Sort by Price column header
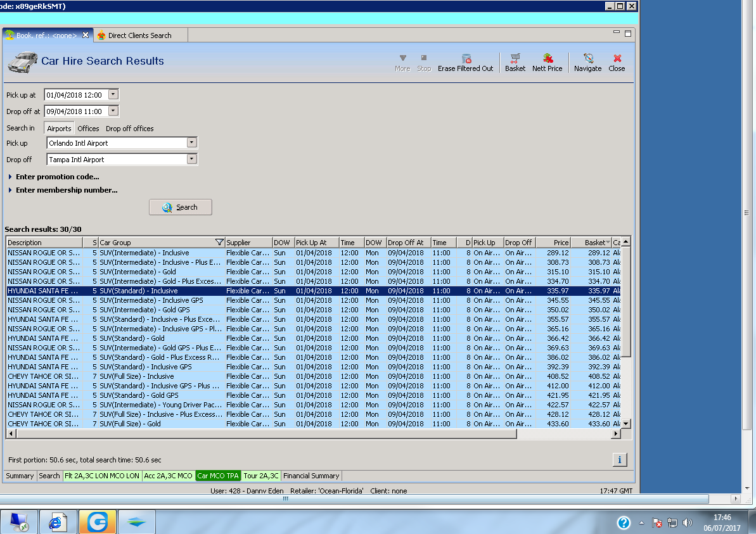The width and height of the screenshot is (756, 534). [x=553, y=243]
